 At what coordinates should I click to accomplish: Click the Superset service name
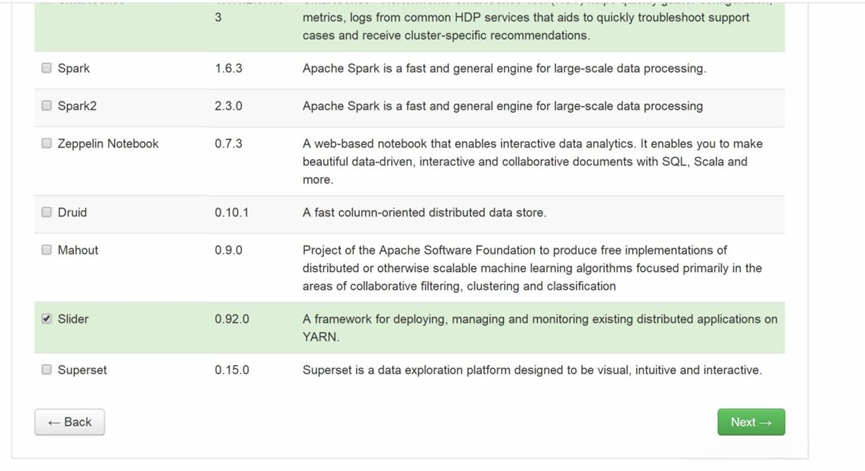[x=82, y=370]
